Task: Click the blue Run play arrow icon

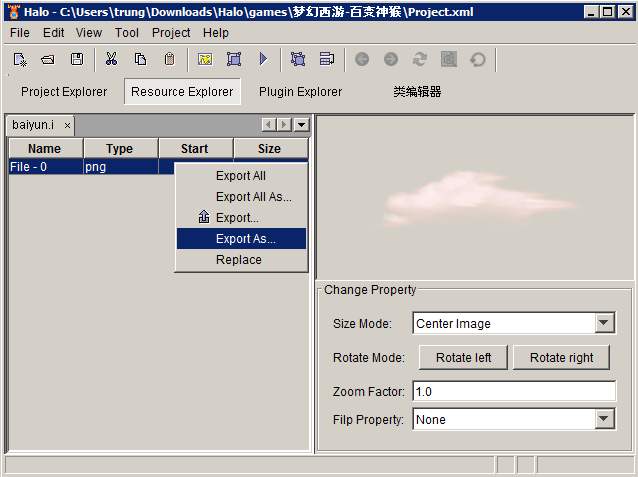Action: point(263,59)
